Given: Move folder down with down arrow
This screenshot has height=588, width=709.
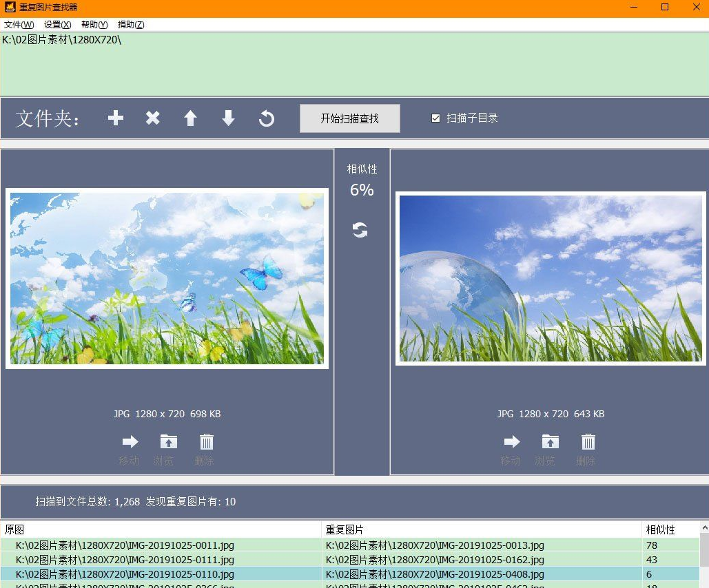Looking at the screenshot, I should pos(228,118).
